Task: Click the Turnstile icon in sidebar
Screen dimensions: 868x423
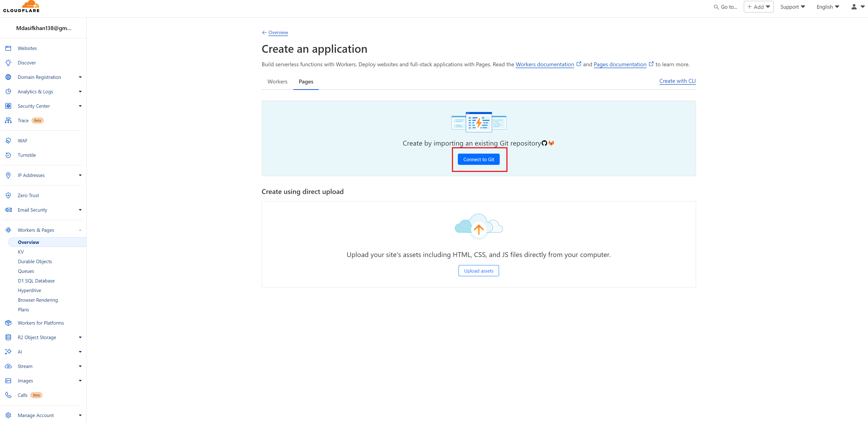Action: (8, 155)
